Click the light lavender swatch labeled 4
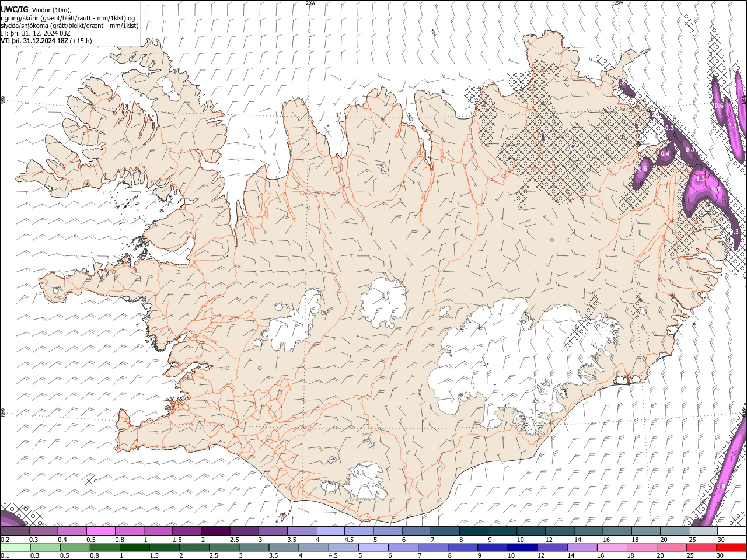Screen dimensions: 747x560 coord(330,531)
